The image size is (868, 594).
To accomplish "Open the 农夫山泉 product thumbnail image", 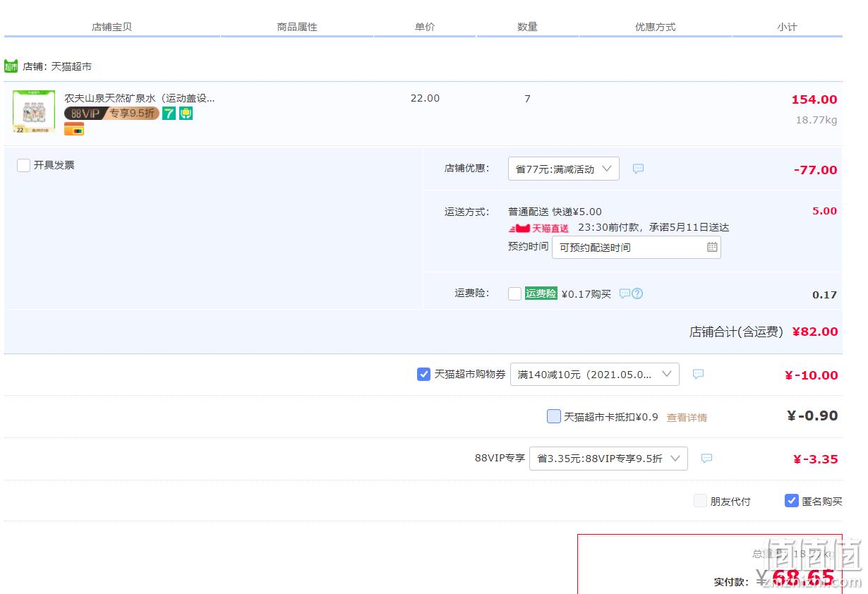I will 34,111.
